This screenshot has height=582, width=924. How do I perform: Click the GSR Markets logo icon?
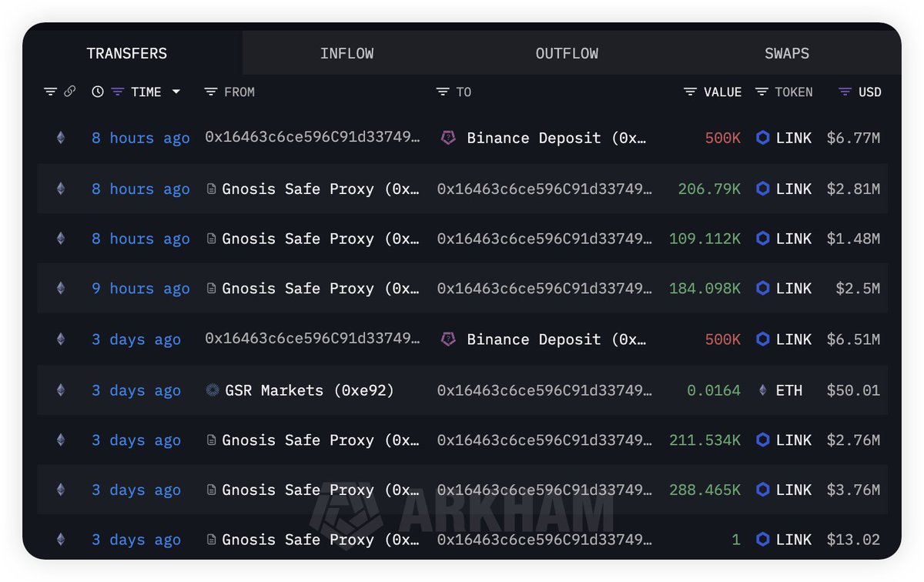(x=213, y=390)
